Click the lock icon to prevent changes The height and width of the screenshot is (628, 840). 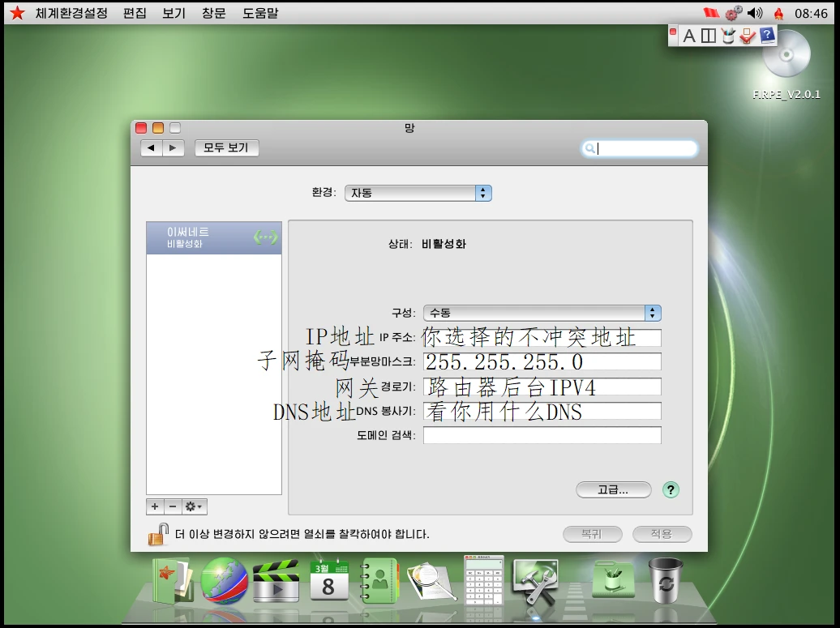[158, 534]
